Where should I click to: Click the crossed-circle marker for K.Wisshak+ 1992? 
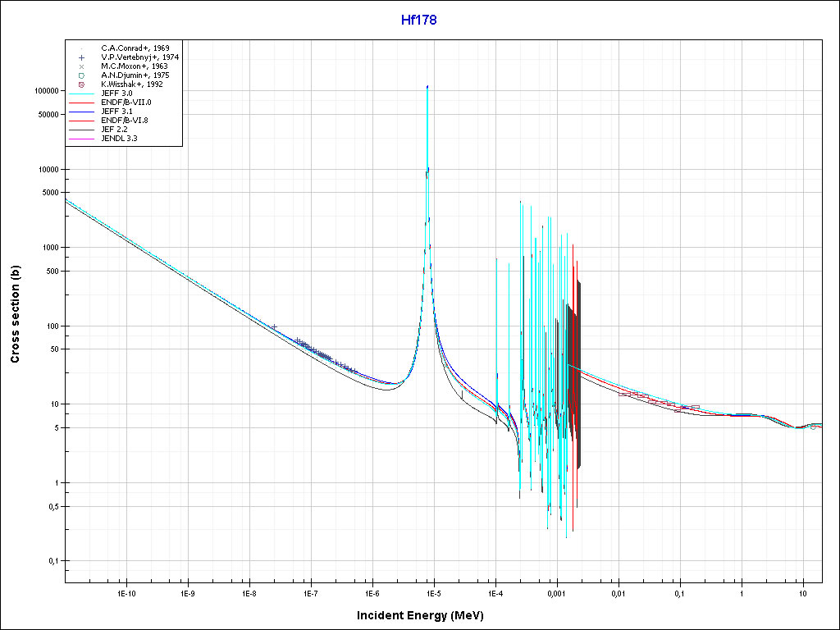82,84
